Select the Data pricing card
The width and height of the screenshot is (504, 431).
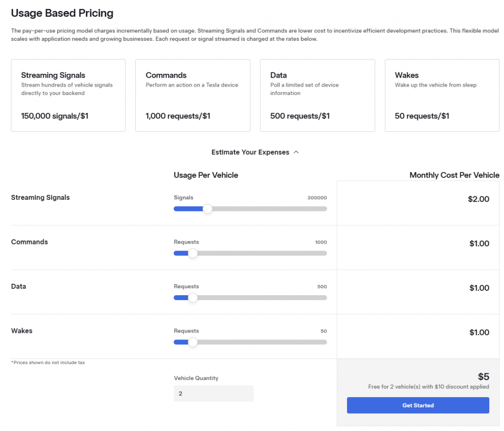317,95
